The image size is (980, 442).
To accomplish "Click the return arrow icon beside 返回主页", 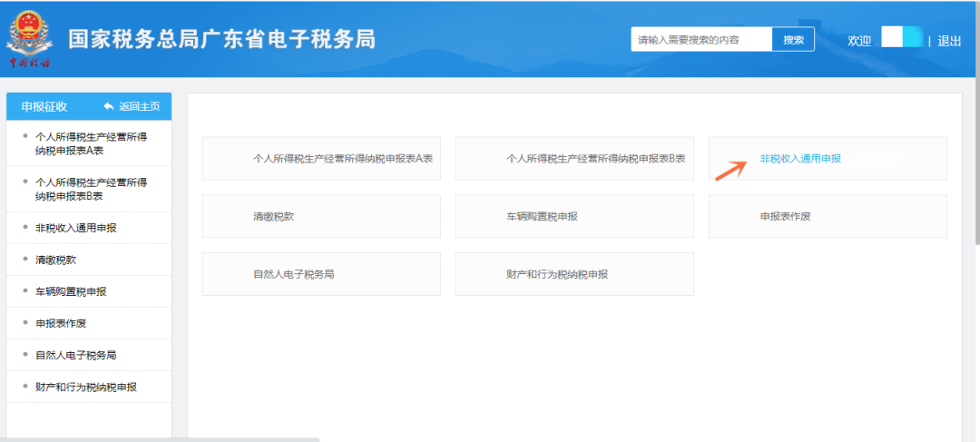I will click(109, 106).
